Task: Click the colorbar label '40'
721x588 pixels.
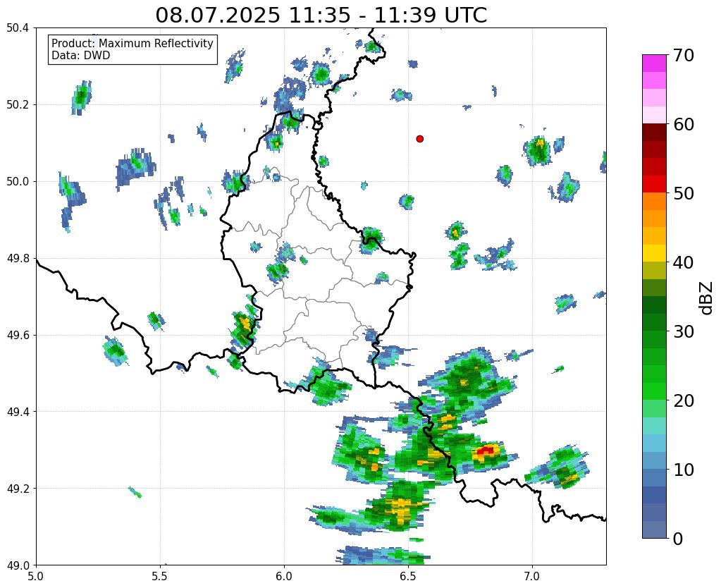Action: click(682, 262)
